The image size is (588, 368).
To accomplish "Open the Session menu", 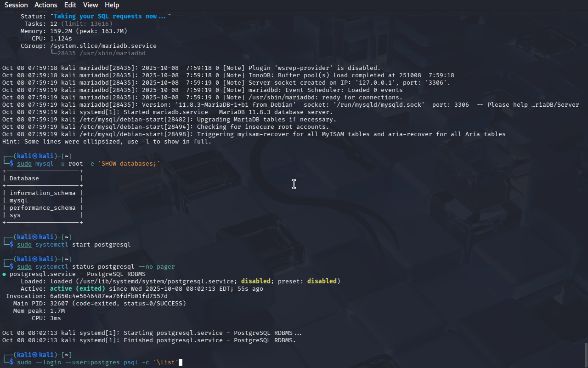I will (x=16, y=5).
